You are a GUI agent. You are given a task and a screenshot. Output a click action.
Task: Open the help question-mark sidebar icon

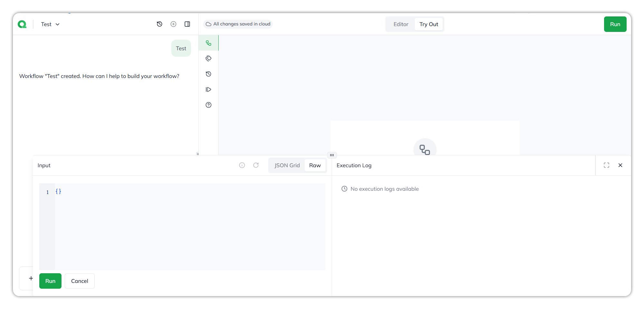point(209,105)
